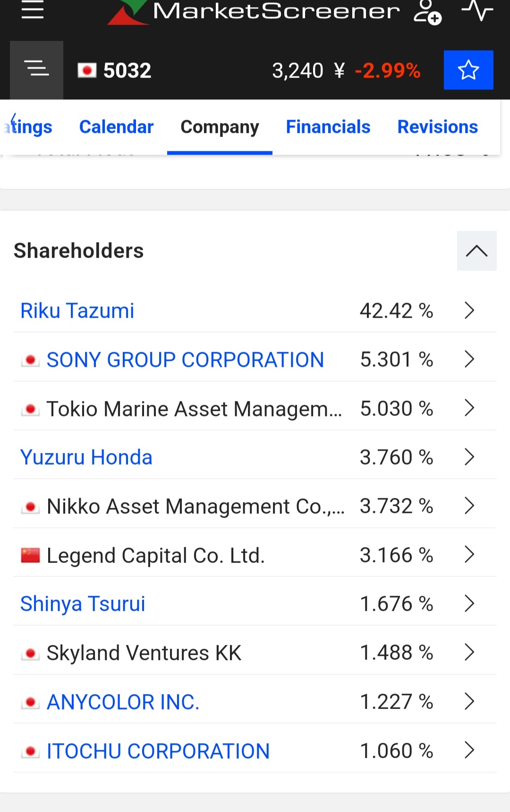Open the Revisions tab
This screenshot has width=510, height=812.
(438, 127)
